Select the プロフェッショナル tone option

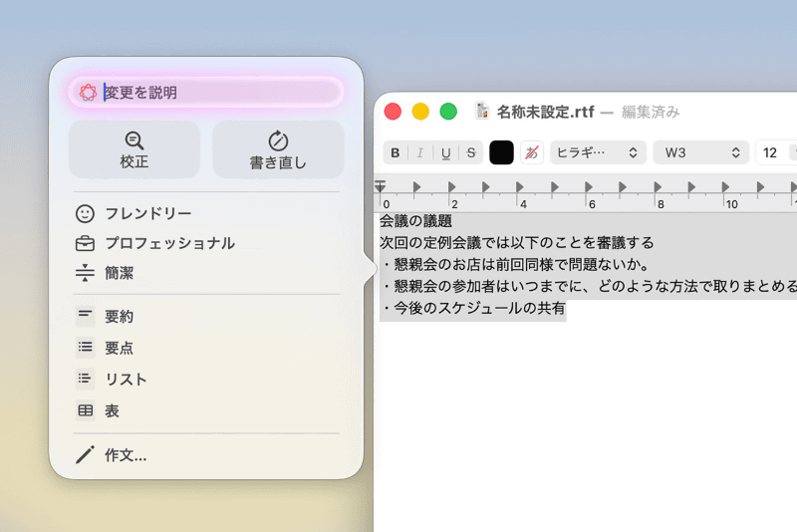click(x=206, y=243)
